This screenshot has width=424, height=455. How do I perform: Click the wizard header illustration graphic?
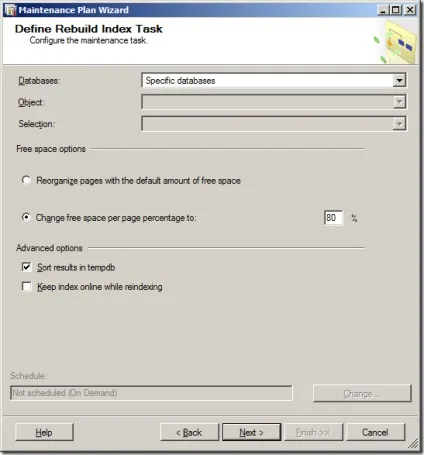click(x=395, y=42)
